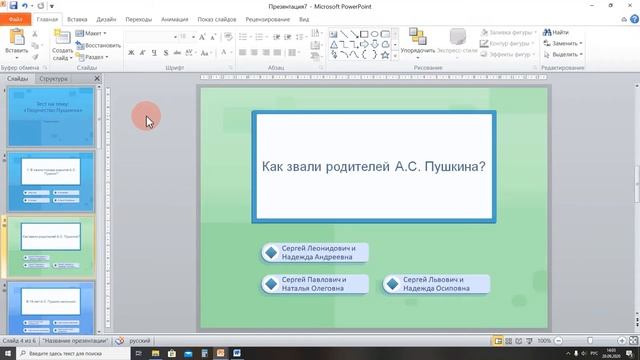Click answer 'Сергей Павлович и Наталья Олеговна'

click(x=315, y=284)
